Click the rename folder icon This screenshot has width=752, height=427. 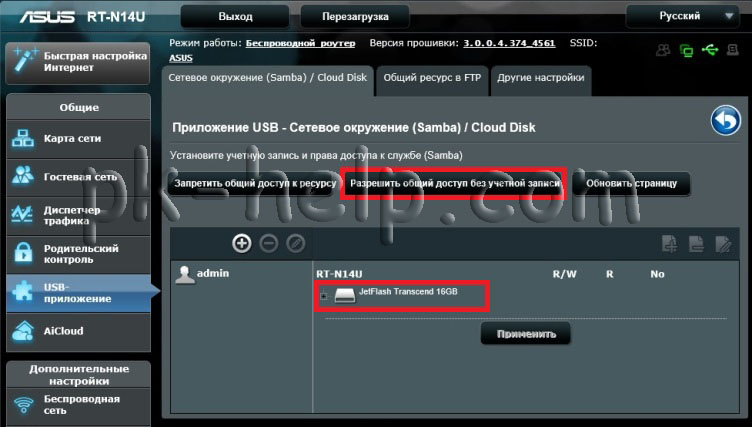pyautogui.click(x=723, y=244)
